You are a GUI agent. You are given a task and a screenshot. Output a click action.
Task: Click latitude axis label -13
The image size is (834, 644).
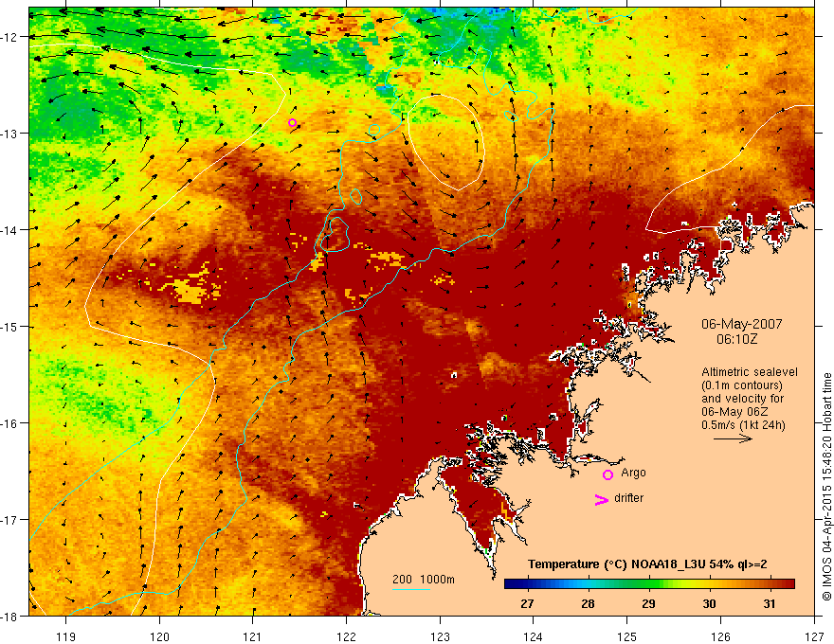[x=10, y=133]
